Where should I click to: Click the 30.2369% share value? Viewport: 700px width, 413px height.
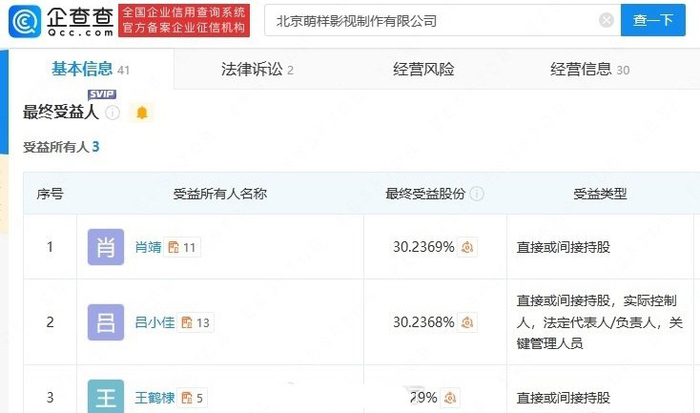pyautogui.click(x=424, y=247)
